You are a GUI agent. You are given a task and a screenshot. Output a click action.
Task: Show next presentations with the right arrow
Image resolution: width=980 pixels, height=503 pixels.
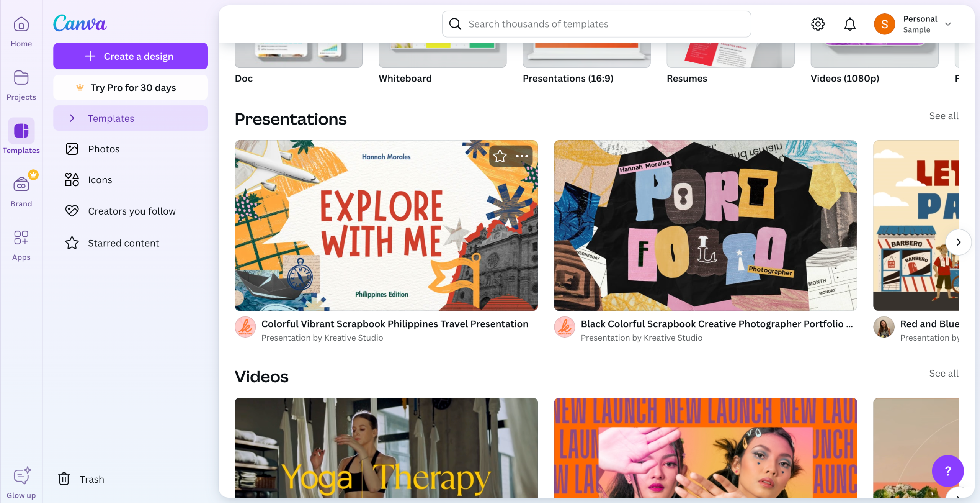tap(958, 242)
